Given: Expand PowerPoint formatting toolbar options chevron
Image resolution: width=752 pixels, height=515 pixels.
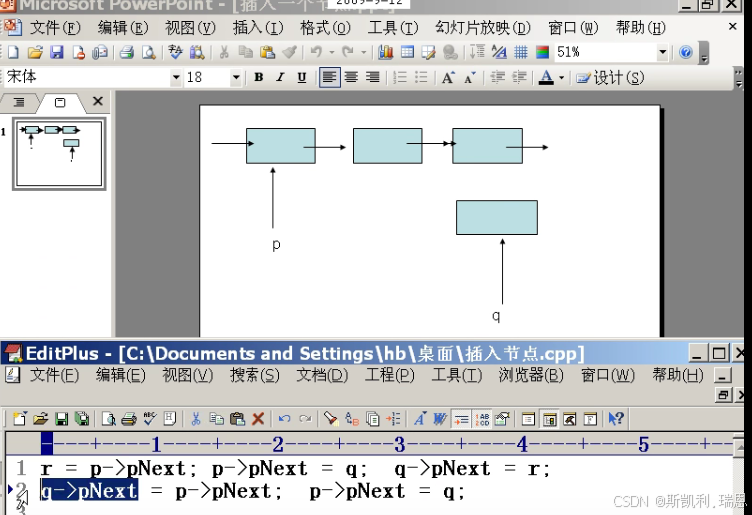Looking at the screenshot, I should [x=739, y=78].
